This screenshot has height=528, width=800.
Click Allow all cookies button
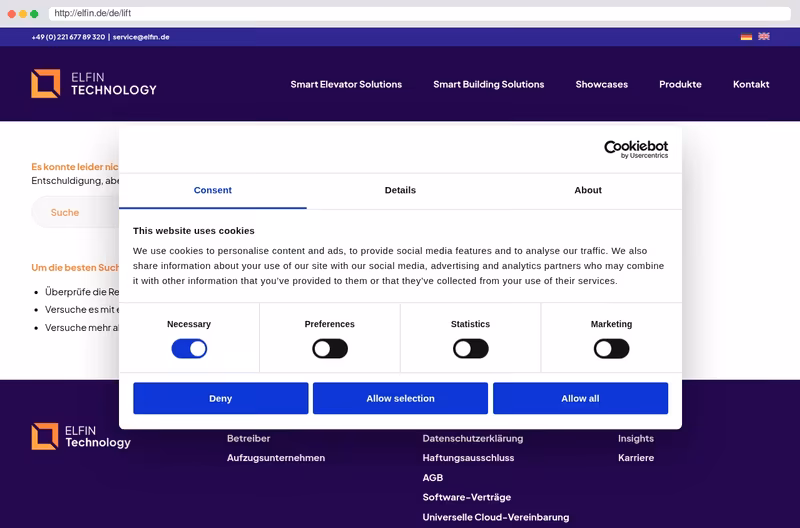tap(580, 398)
